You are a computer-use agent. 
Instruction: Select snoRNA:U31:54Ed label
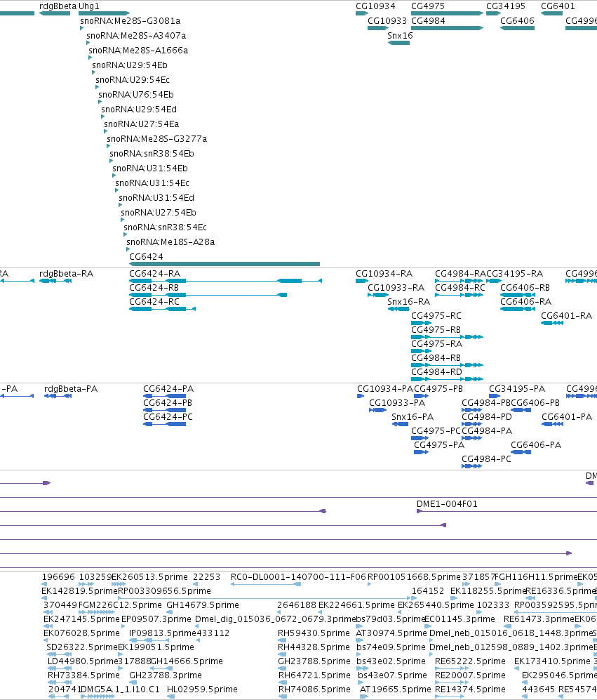click(156, 198)
